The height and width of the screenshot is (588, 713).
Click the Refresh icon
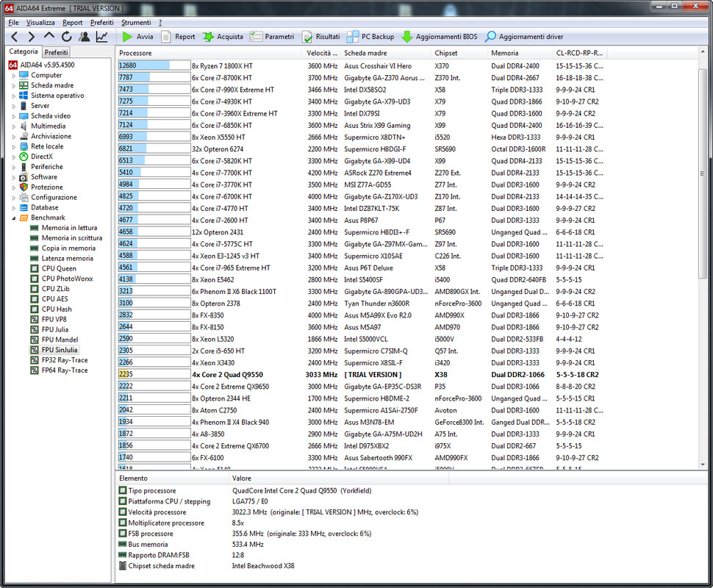(67, 37)
